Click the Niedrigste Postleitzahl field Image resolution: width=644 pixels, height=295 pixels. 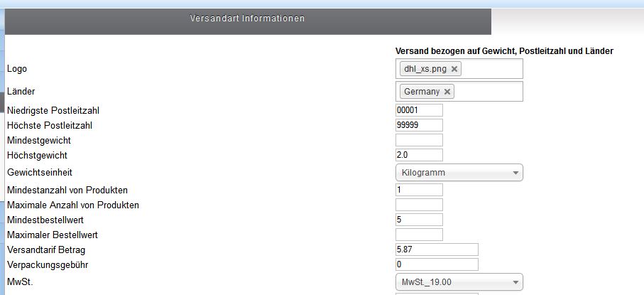pos(419,110)
